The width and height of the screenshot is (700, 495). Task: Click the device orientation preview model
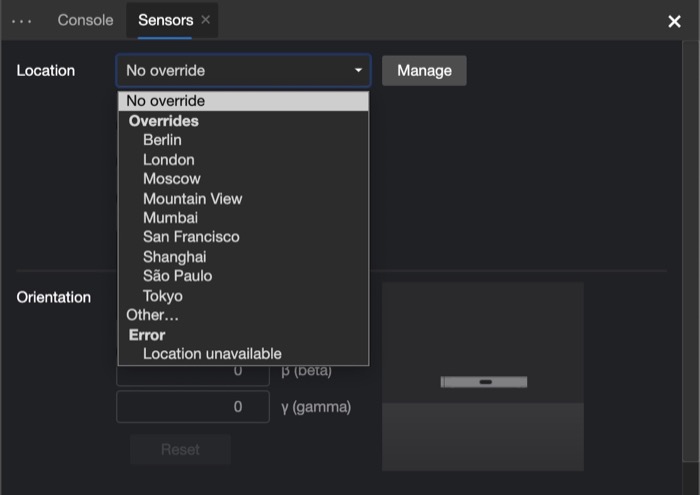483,382
